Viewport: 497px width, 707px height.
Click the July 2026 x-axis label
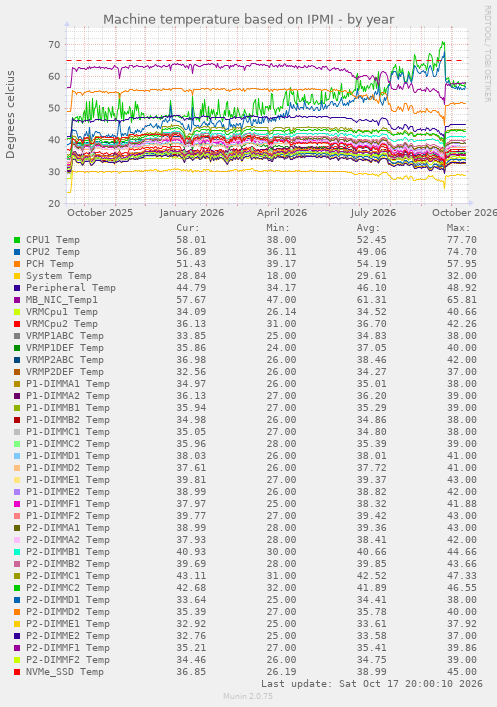pos(373,212)
